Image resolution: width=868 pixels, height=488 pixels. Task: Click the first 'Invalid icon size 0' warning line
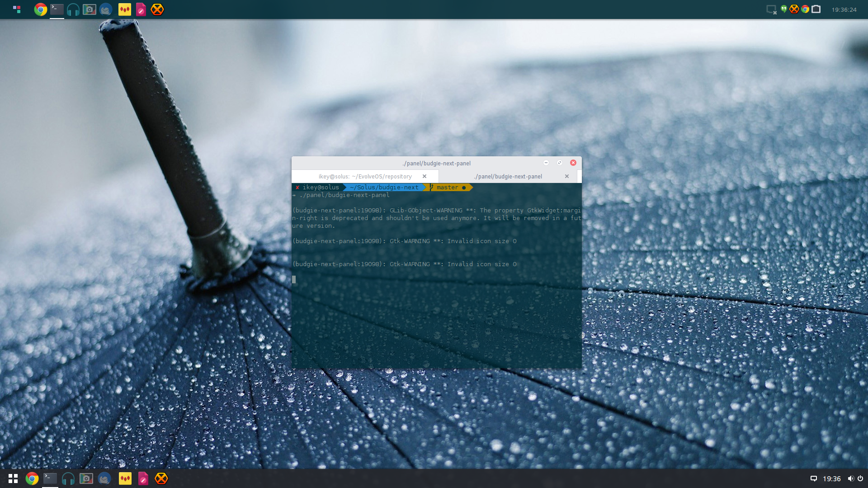(x=405, y=241)
